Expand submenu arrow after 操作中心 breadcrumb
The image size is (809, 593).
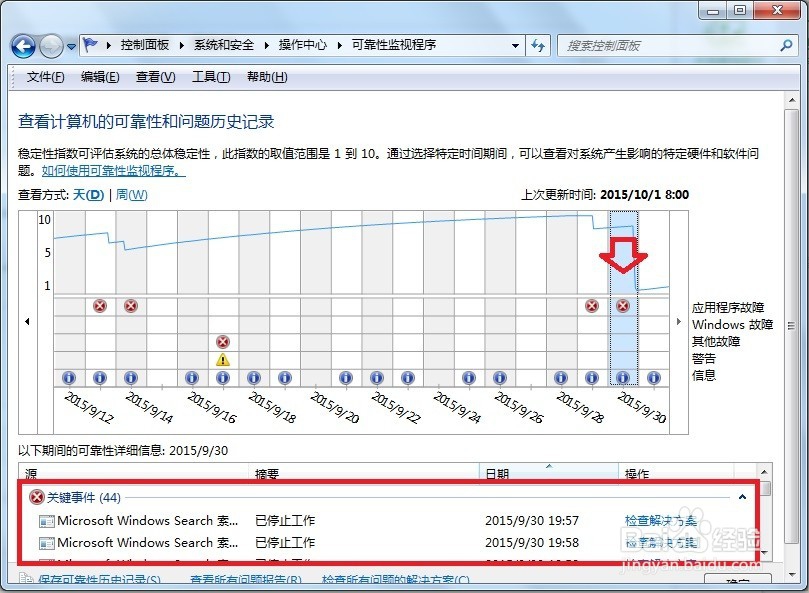[x=339, y=45]
